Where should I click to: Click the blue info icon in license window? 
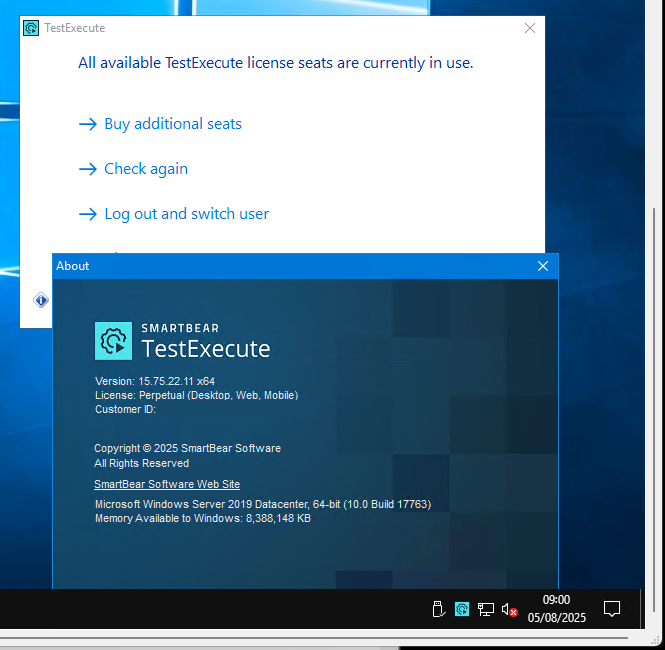[41, 300]
